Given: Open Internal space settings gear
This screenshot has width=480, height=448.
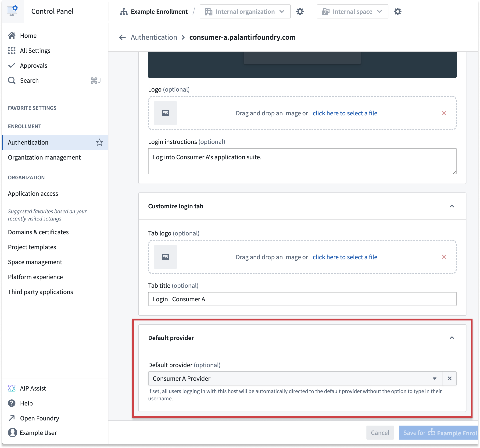Looking at the screenshot, I should click(398, 12).
